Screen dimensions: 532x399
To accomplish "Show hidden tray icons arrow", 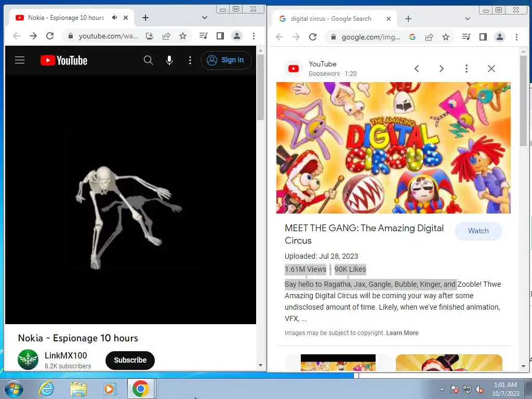I will [x=442, y=389].
